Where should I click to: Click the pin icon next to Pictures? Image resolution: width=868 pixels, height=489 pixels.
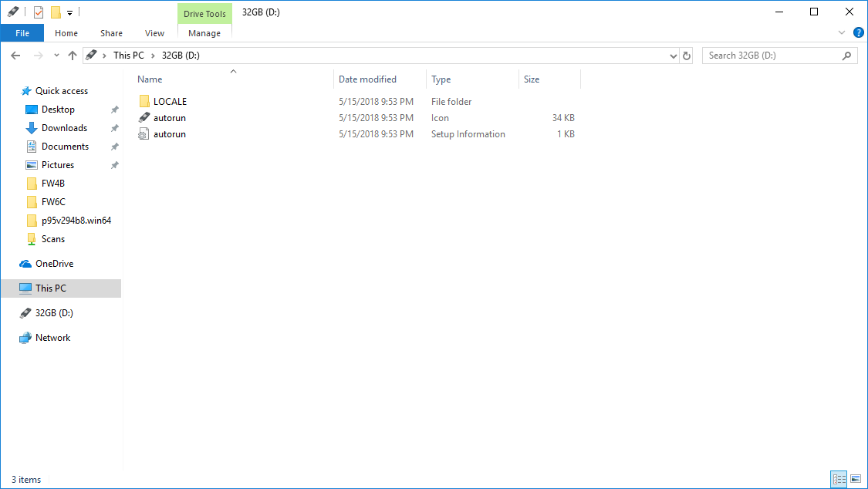[115, 165]
